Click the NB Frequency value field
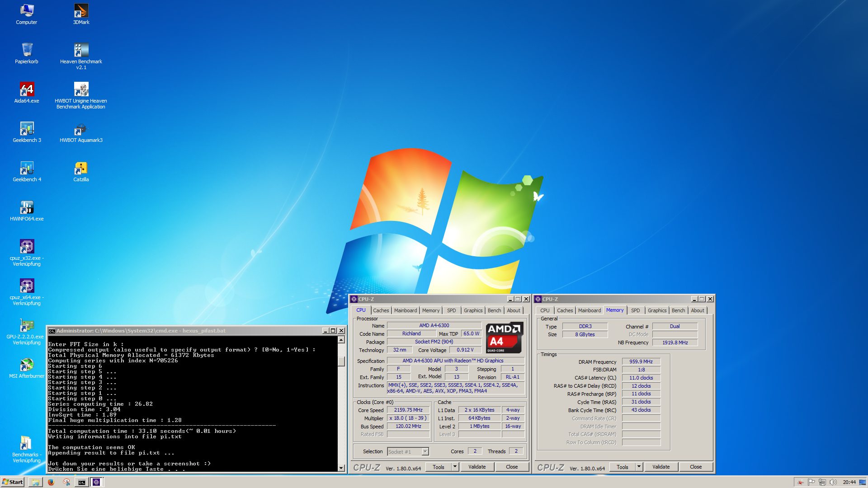Image resolution: width=868 pixels, height=488 pixels. (675, 343)
